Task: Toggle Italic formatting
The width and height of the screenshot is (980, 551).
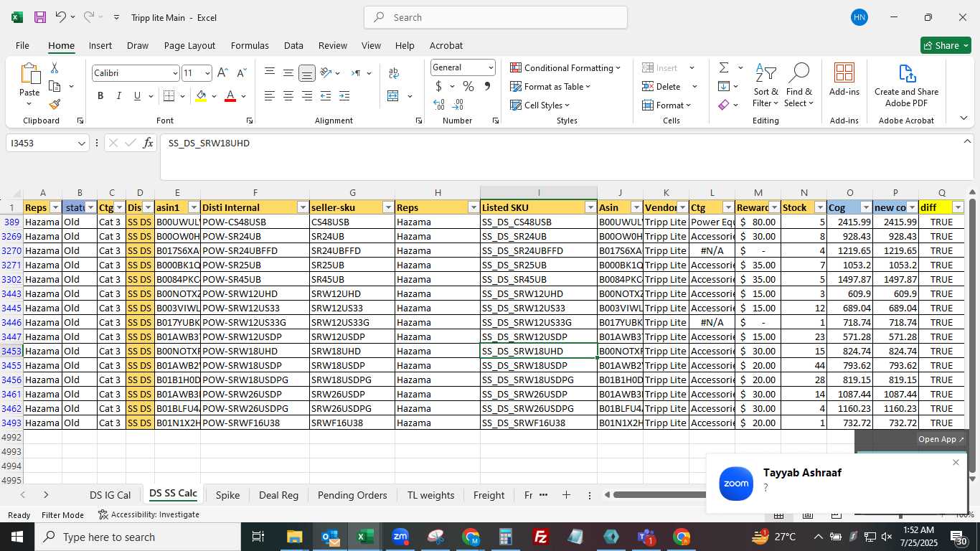Action: coord(119,96)
